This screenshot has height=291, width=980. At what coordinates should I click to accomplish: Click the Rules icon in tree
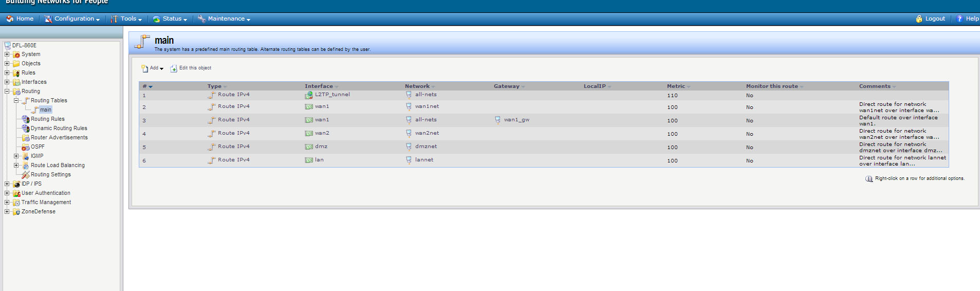point(16,73)
